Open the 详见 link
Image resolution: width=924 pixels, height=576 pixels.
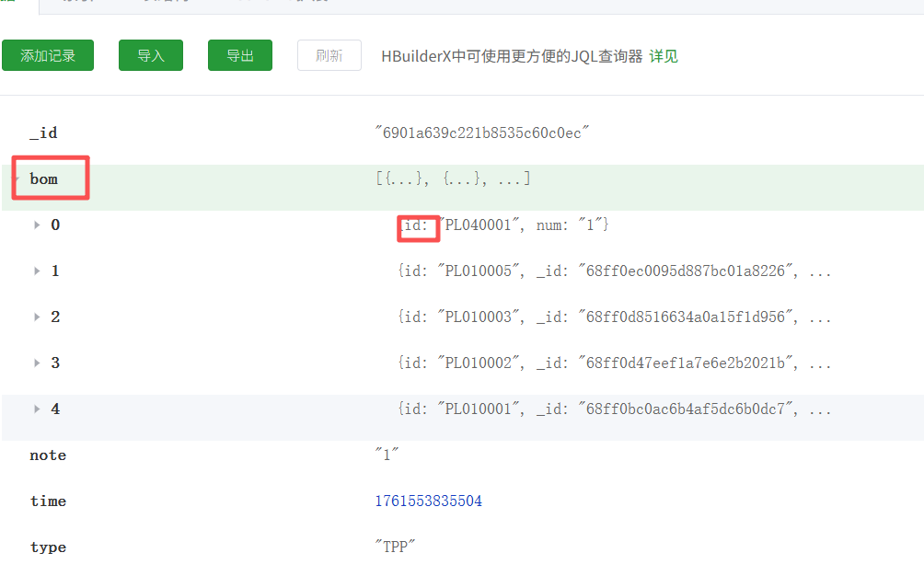664,56
